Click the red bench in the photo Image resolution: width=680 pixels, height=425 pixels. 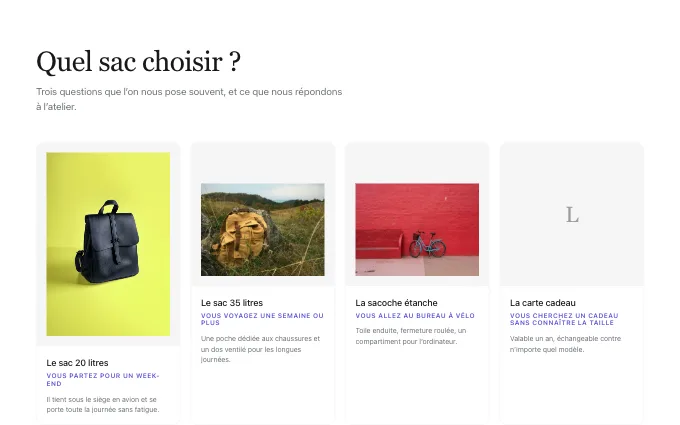coord(379,244)
